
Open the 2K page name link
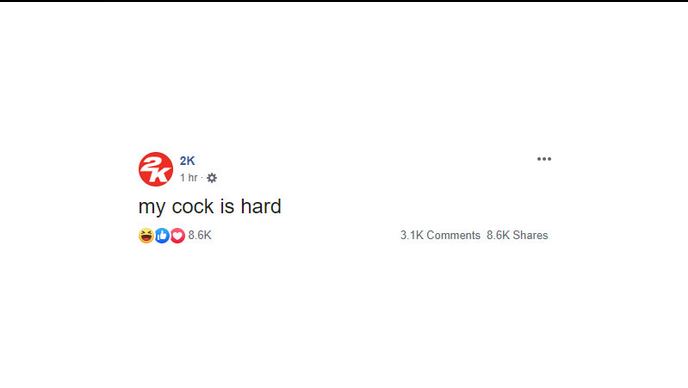pyautogui.click(x=187, y=161)
